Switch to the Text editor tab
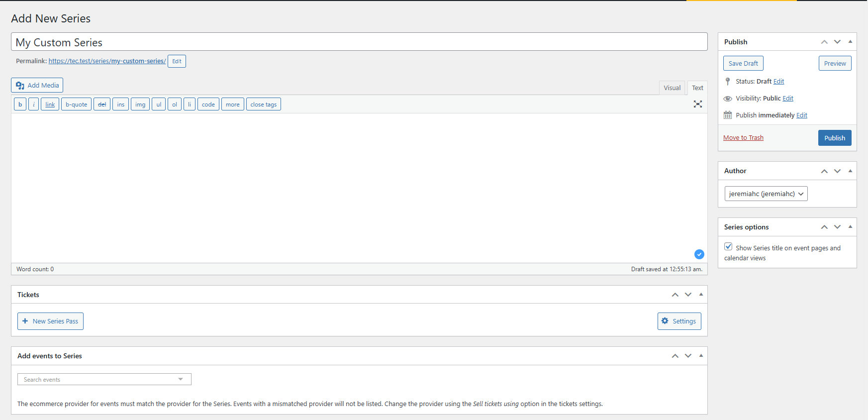The image size is (868, 420). click(x=697, y=88)
